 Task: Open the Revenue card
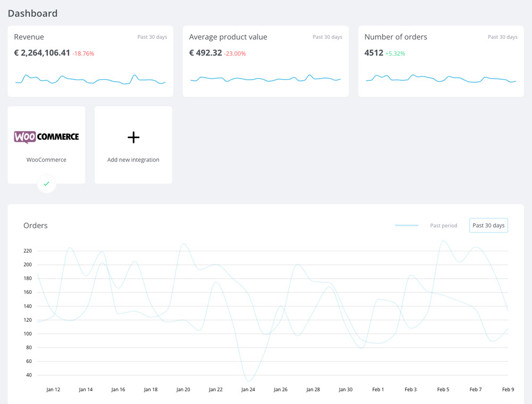point(90,61)
